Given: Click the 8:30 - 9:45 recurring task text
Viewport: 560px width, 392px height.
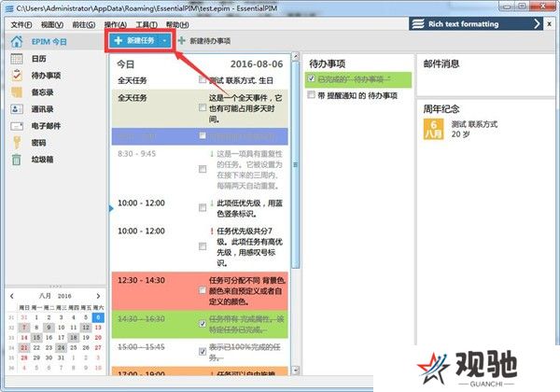Looking at the screenshot, I should 249,170.
